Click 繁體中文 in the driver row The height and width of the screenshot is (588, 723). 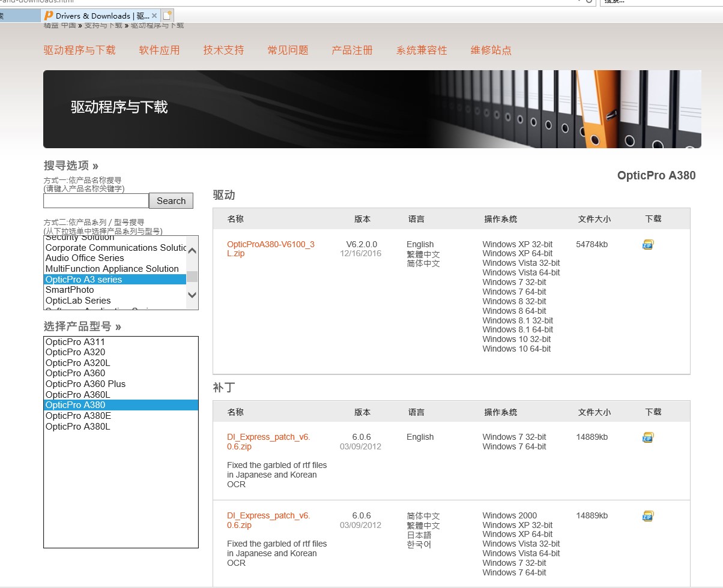[x=423, y=254]
